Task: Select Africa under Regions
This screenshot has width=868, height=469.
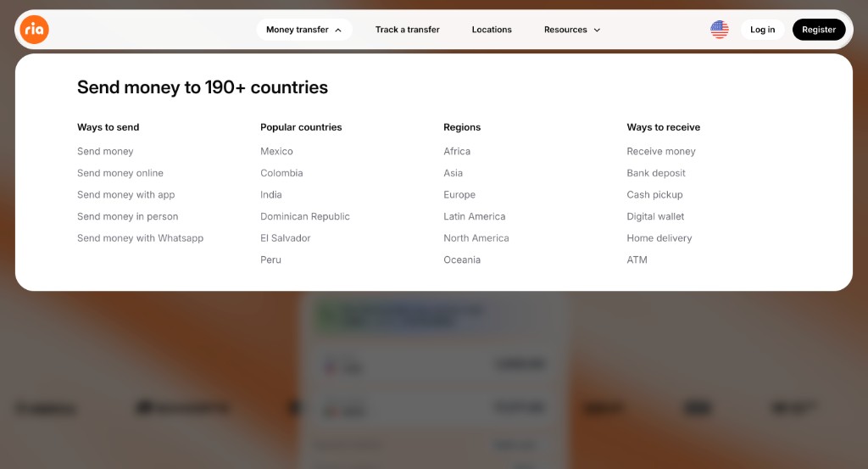Action: (x=457, y=151)
